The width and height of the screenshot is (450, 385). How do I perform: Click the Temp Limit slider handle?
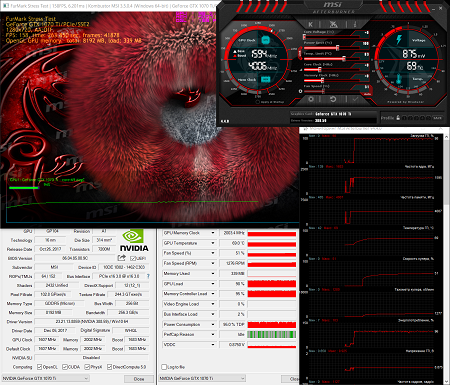point(344,59)
